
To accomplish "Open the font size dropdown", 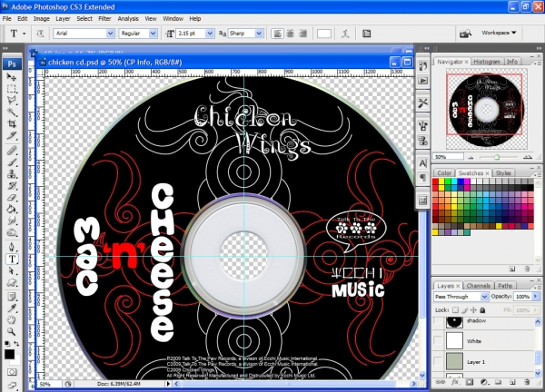I will click(210, 34).
